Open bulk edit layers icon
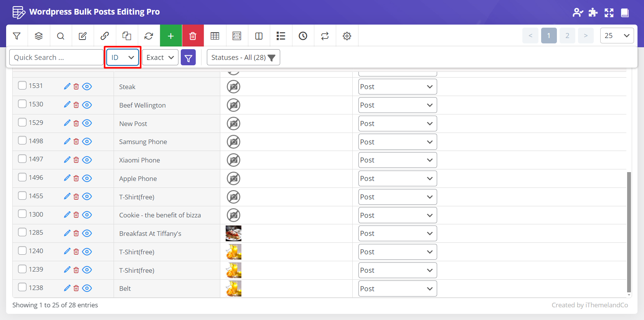The image size is (644, 320). [x=39, y=36]
